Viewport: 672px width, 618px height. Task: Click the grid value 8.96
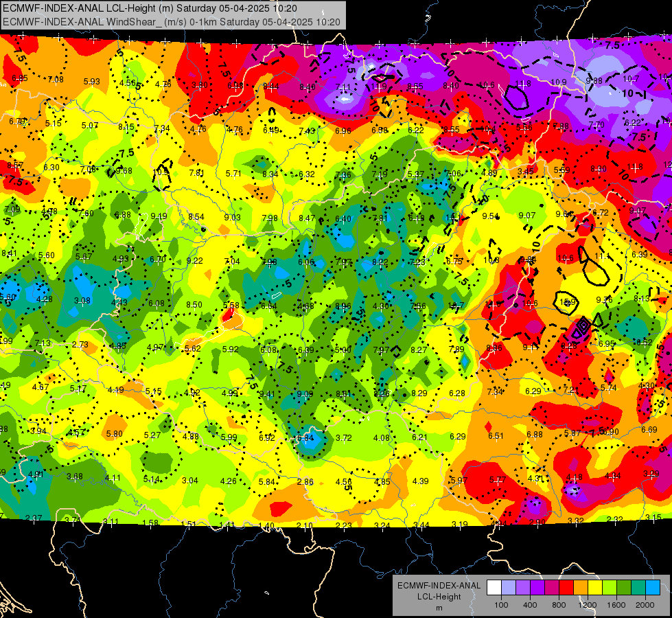(343, 306)
